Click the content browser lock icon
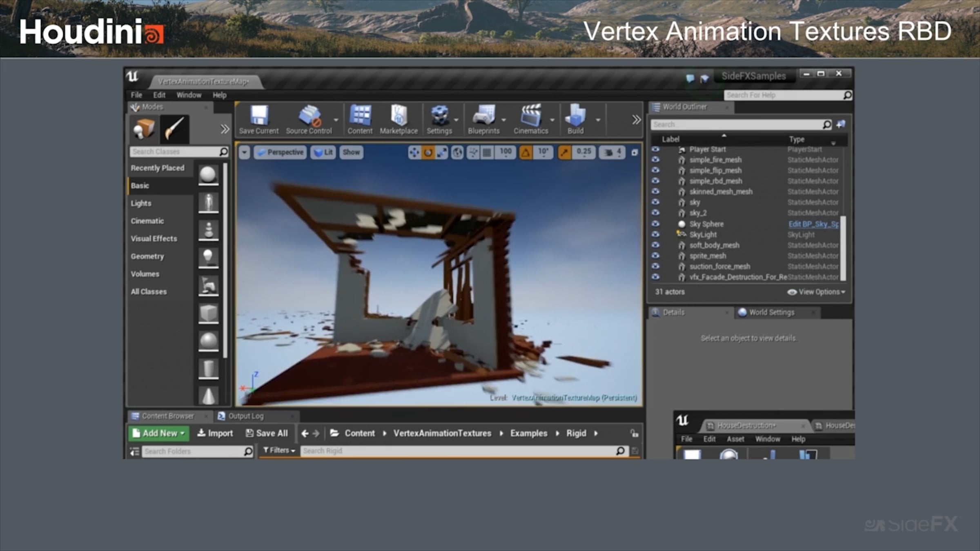This screenshot has height=551, width=980. pyautogui.click(x=634, y=433)
